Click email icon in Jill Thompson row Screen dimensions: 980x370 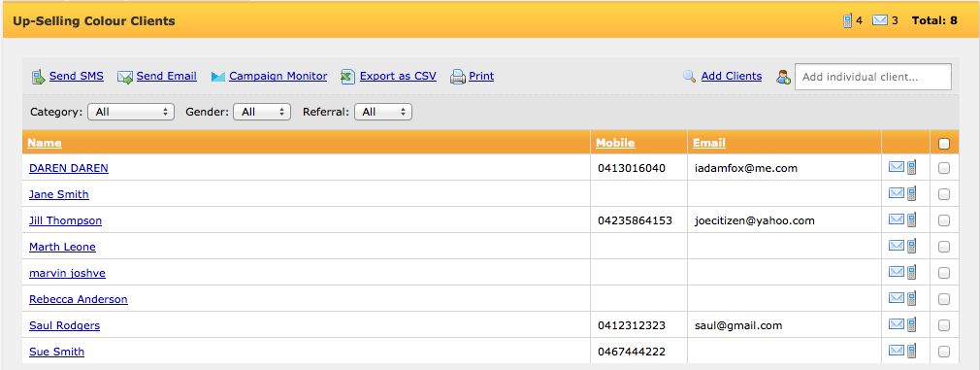click(x=897, y=219)
